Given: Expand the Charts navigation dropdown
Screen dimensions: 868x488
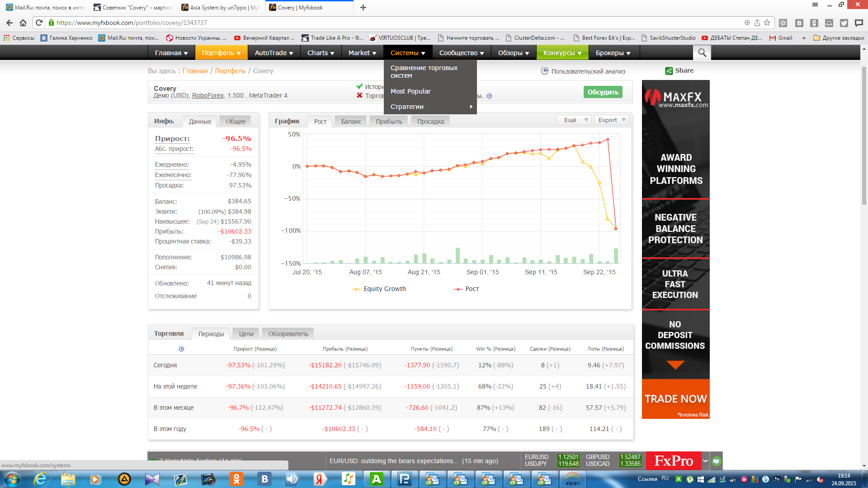Looking at the screenshot, I should (321, 53).
